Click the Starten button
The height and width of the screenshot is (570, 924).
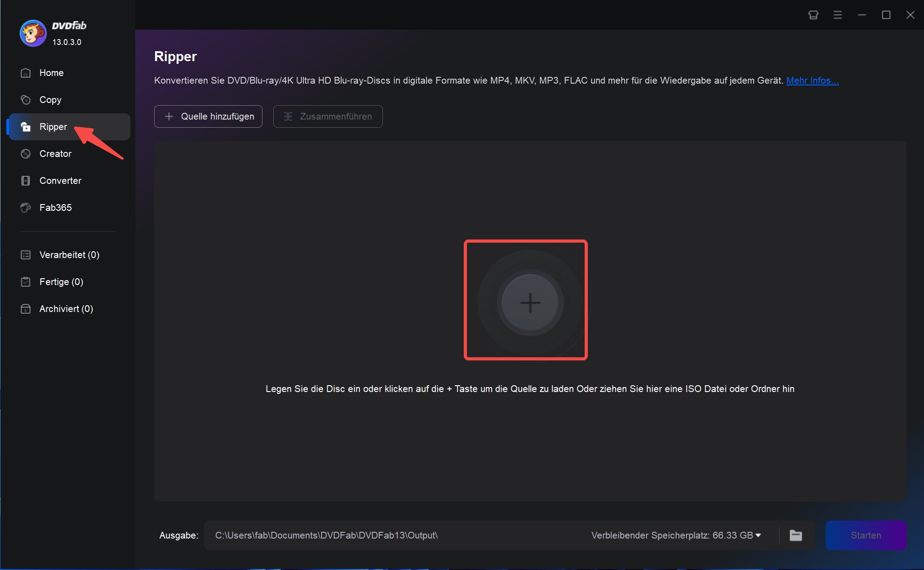866,535
